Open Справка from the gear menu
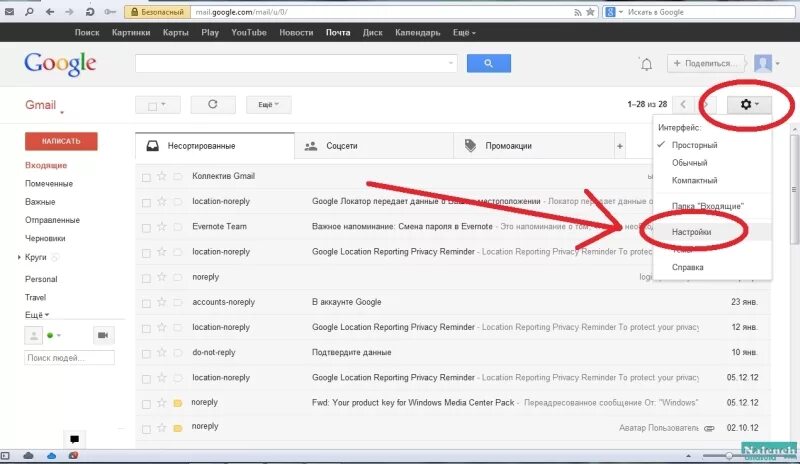Viewport: 800px width, 464px height. 687,267
